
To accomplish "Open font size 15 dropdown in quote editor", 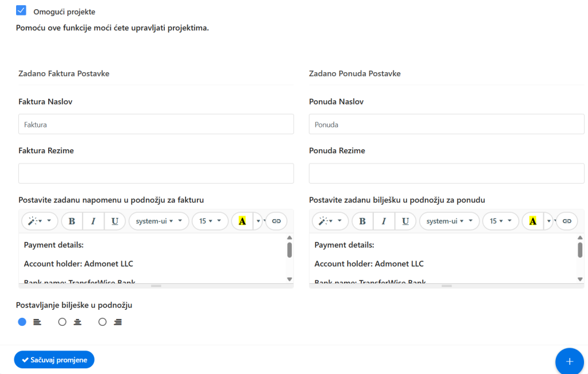I will tap(500, 221).
